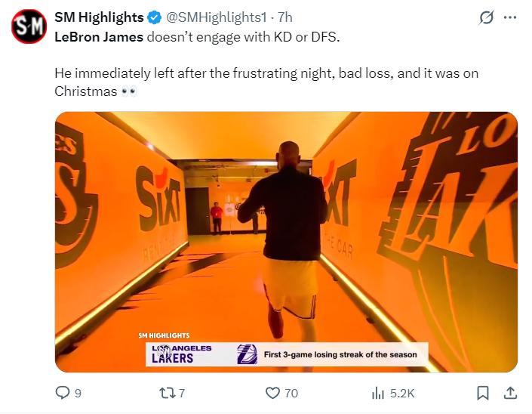Open the SM Highlights profile avatar
This screenshot has height=414, width=532.
click(29, 26)
